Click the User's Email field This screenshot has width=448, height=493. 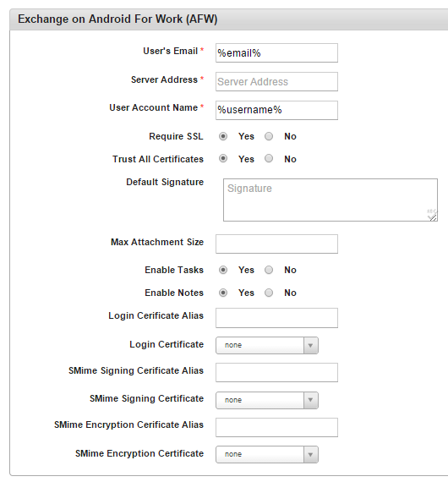276,52
